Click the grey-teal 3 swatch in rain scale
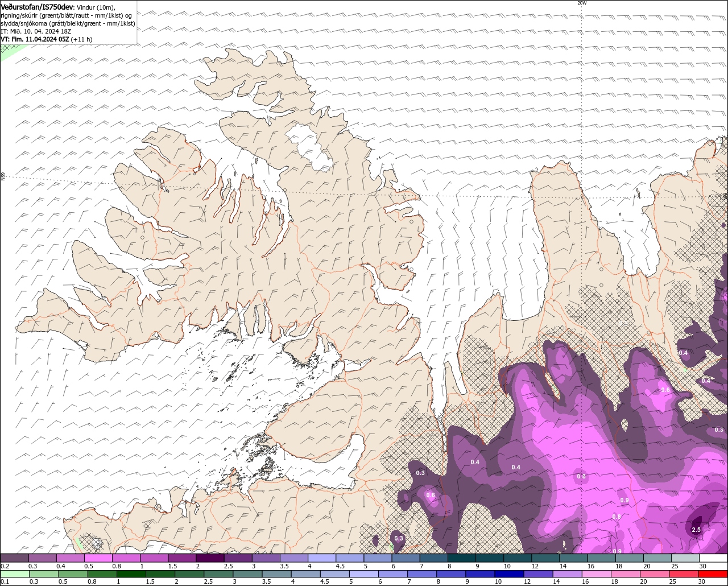The height and width of the screenshot is (586, 728). (247, 574)
